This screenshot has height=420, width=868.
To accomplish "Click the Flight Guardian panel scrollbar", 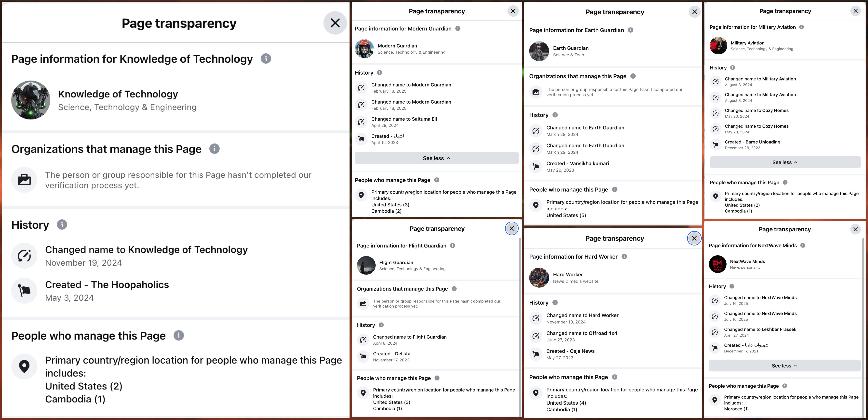I will coord(520,327).
